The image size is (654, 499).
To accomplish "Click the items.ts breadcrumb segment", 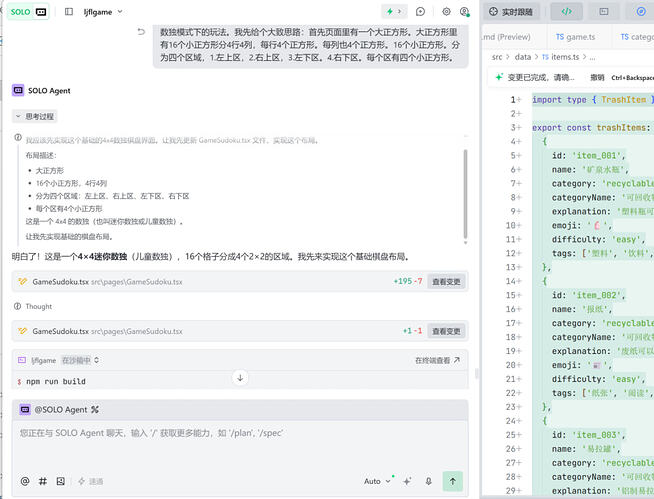I will (561, 57).
